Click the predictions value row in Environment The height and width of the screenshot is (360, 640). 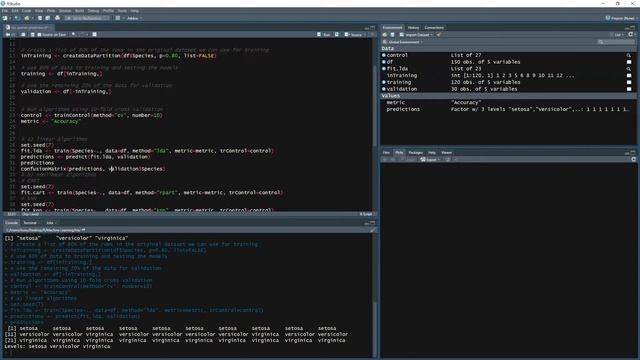pos(508,109)
